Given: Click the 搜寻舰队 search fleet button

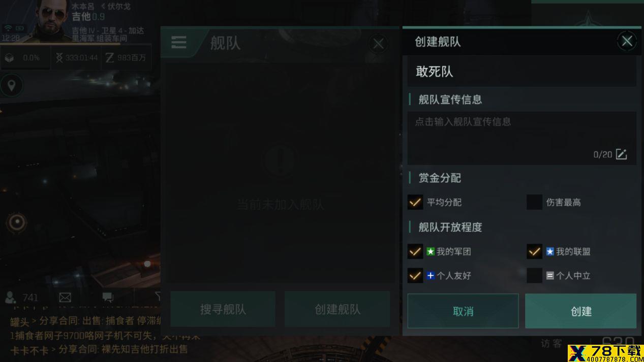Looking at the screenshot, I should point(223,309).
